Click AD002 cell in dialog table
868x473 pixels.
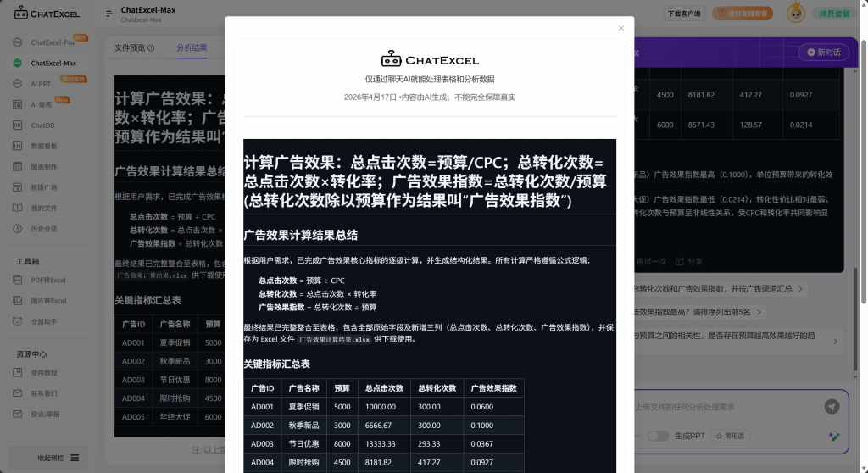click(x=263, y=426)
